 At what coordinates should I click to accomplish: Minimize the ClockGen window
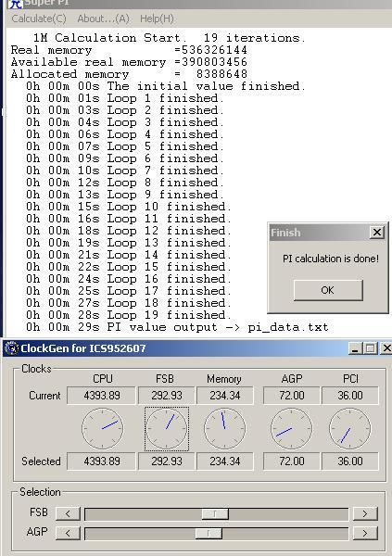[x=355, y=348]
